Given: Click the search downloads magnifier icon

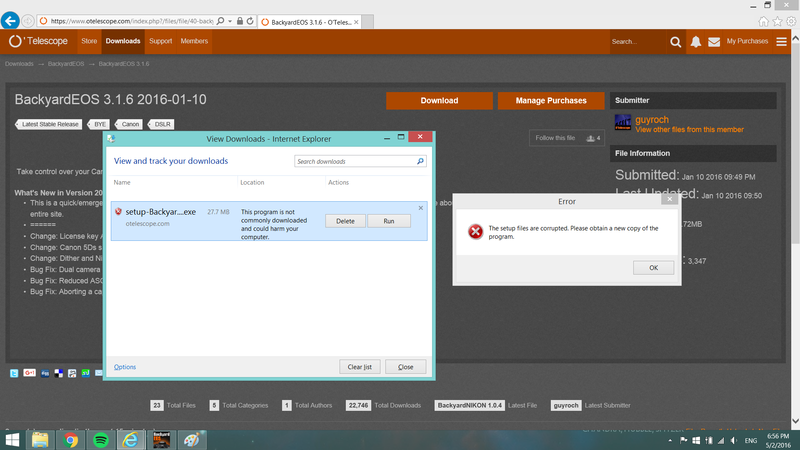Looking at the screenshot, I should [x=420, y=161].
